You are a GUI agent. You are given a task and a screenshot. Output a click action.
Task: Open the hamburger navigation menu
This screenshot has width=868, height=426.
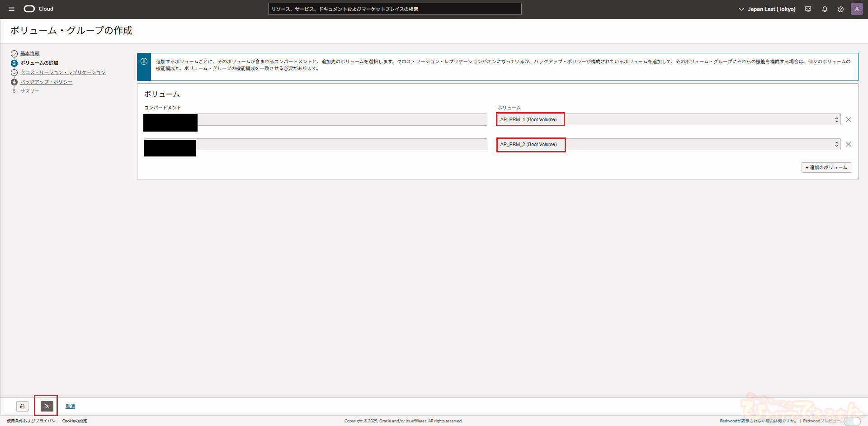pos(11,9)
